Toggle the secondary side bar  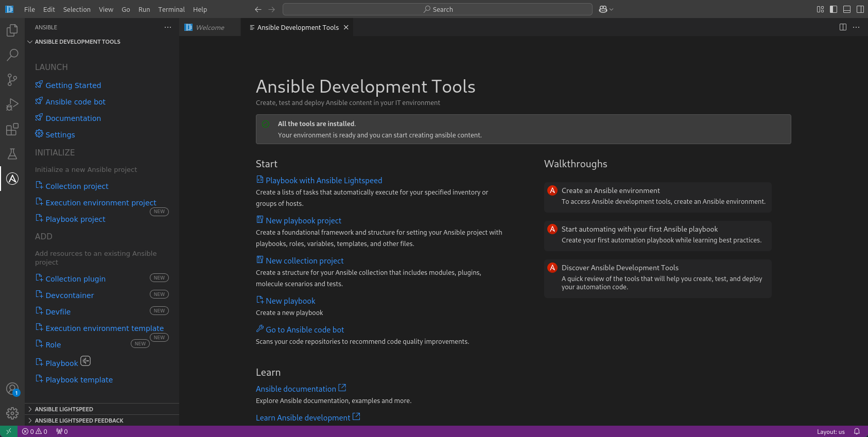pyautogui.click(x=860, y=9)
